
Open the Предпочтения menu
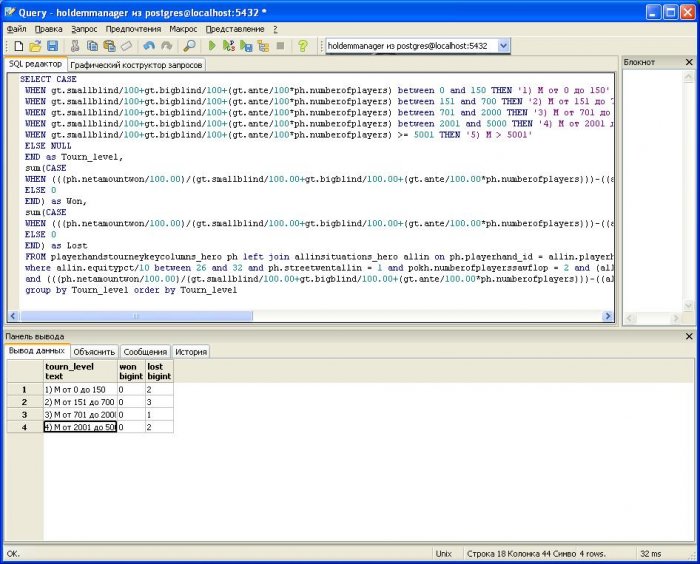(133, 29)
